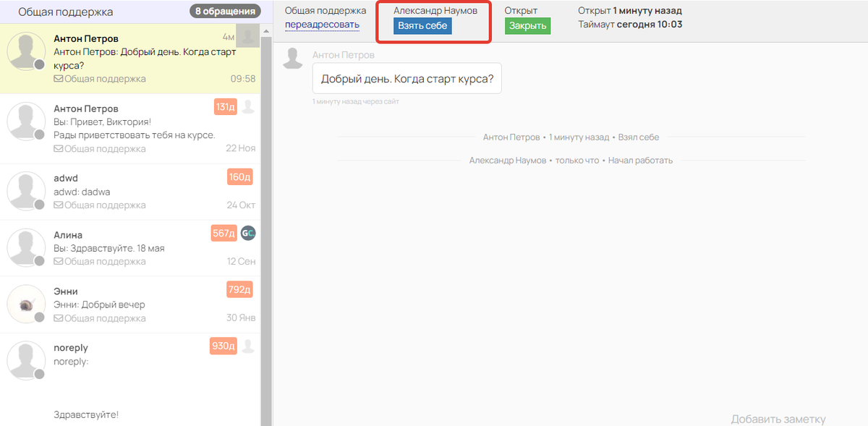Viewport: 868px width, 426px height.
Task: Click the 567д badge on Алина's conversation
Action: [224, 233]
